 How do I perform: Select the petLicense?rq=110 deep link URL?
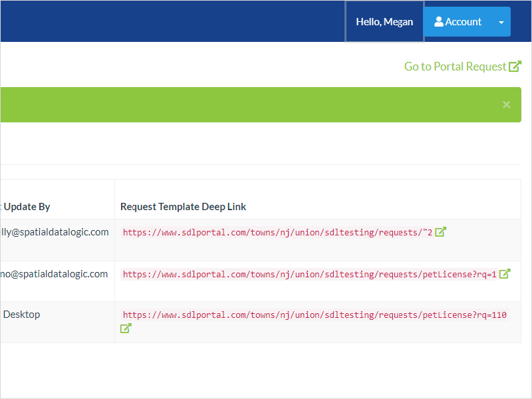tap(315, 315)
